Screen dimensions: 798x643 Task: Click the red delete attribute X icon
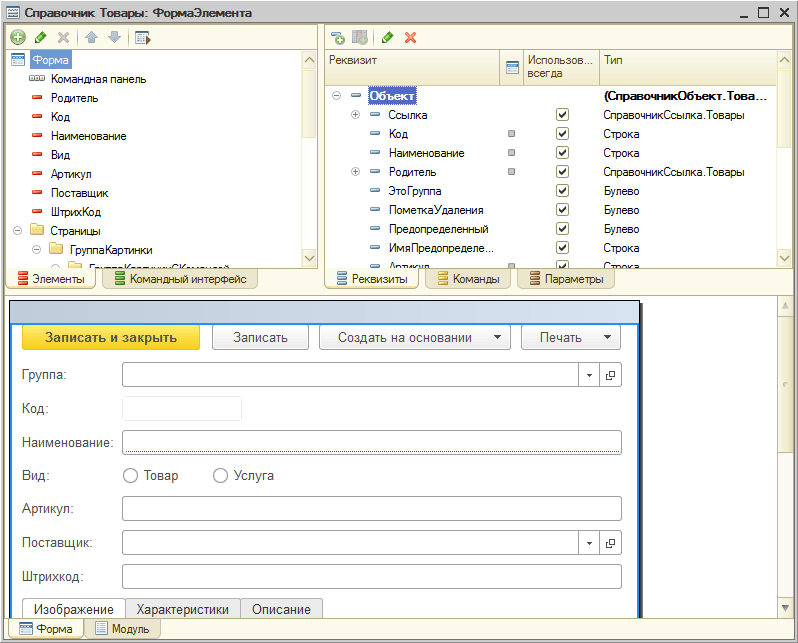click(x=410, y=37)
